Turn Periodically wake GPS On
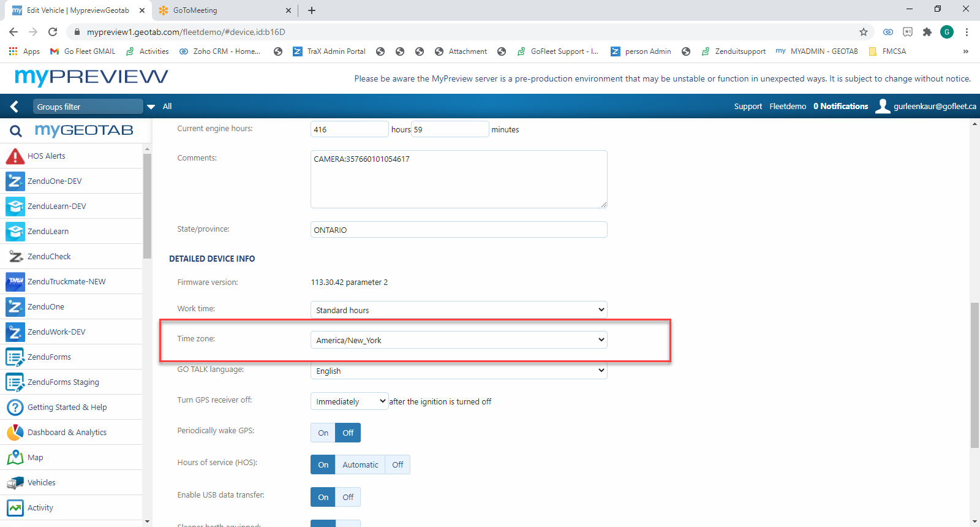The image size is (980, 527). (x=323, y=433)
